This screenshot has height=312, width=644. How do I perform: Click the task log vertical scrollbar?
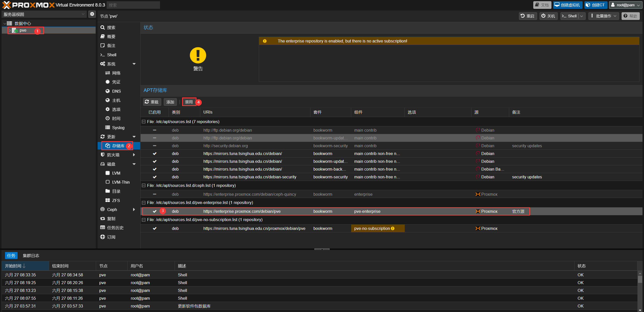point(640,279)
